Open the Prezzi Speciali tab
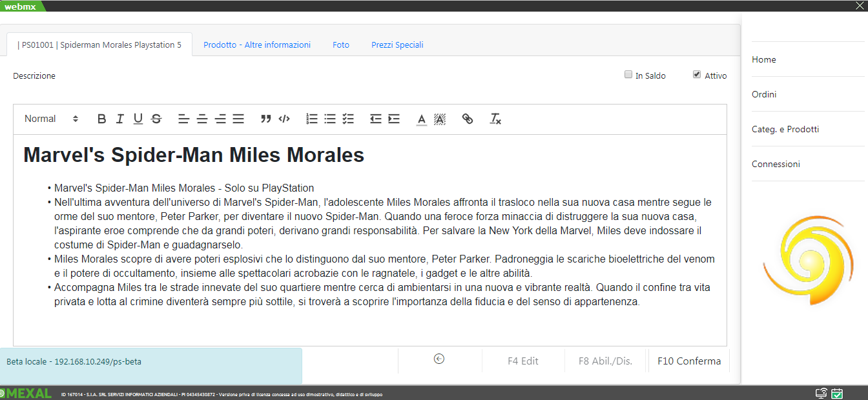This screenshot has height=400, width=868. [397, 45]
